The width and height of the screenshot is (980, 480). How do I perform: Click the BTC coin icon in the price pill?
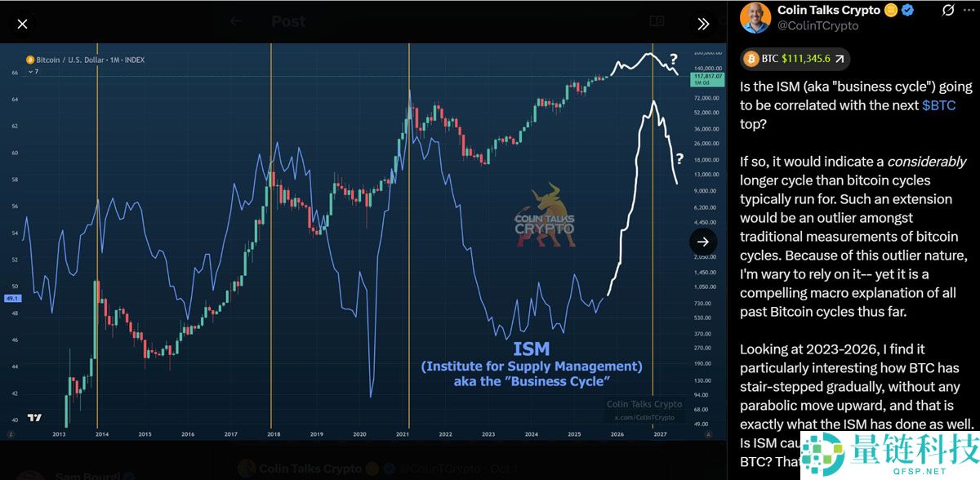(x=751, y=58)
